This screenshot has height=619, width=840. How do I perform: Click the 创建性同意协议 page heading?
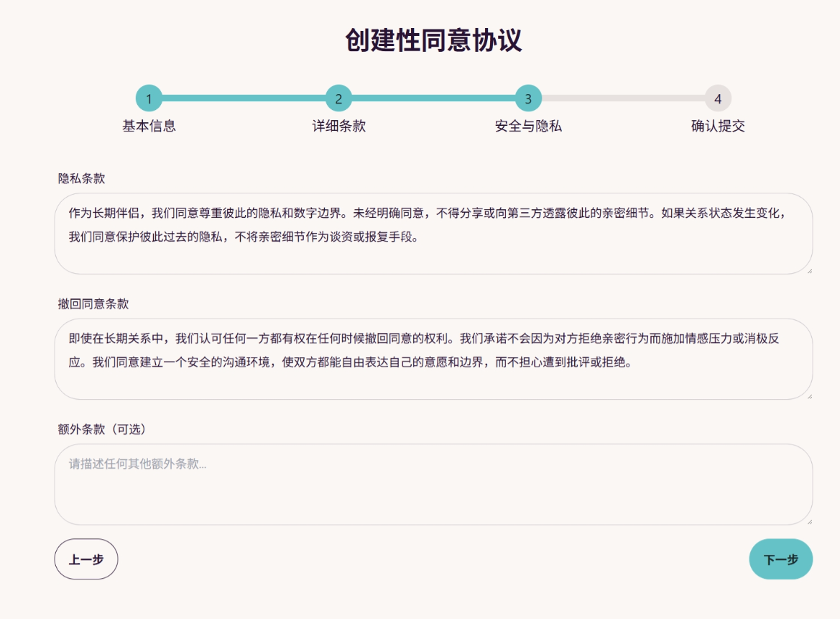pos(433,40)
